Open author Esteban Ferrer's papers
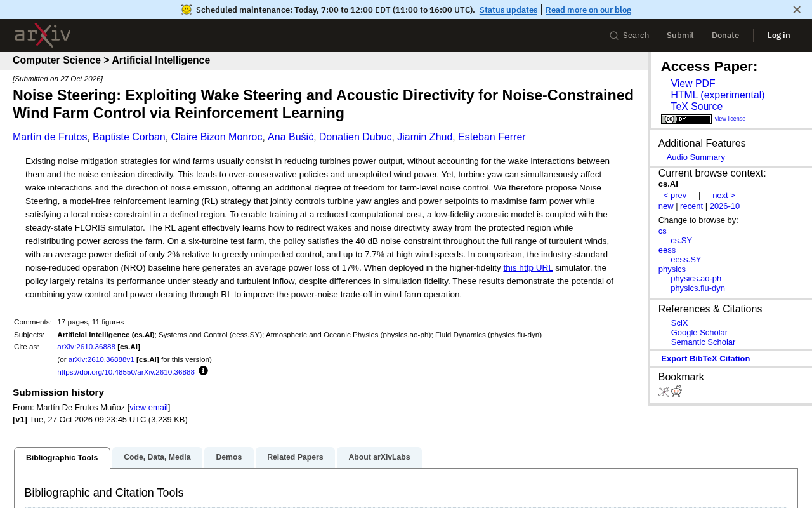The height and width of the screenshot is (508, 812). [492, 137]
